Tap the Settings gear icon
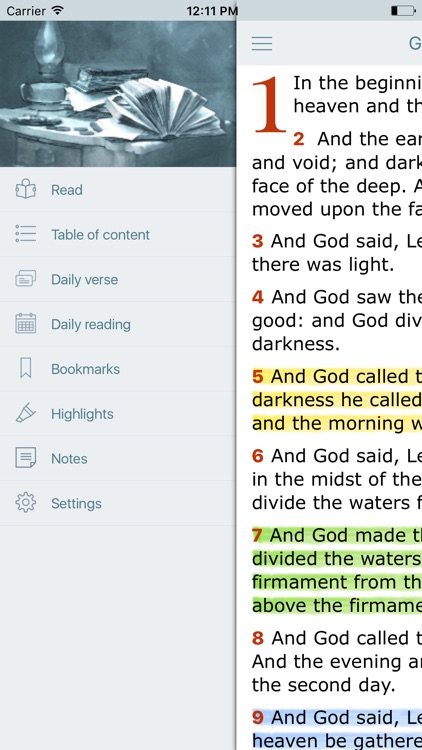The height and width of the screenshot is (750, 422). tap(25, 503)
